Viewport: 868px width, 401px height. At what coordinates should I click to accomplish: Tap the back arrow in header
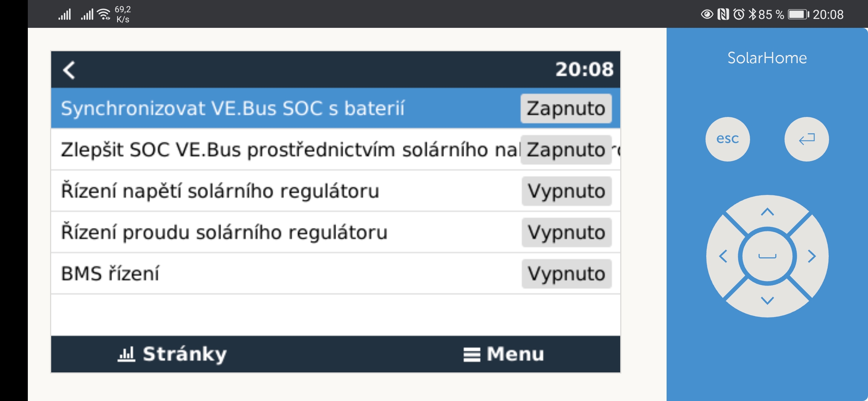tap(69, 70)
